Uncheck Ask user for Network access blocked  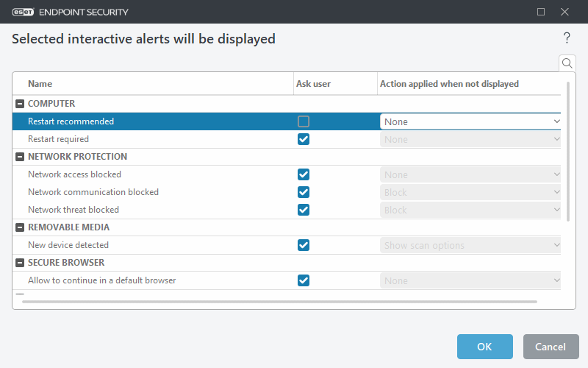pyautogui.click(x=304, y=174)
